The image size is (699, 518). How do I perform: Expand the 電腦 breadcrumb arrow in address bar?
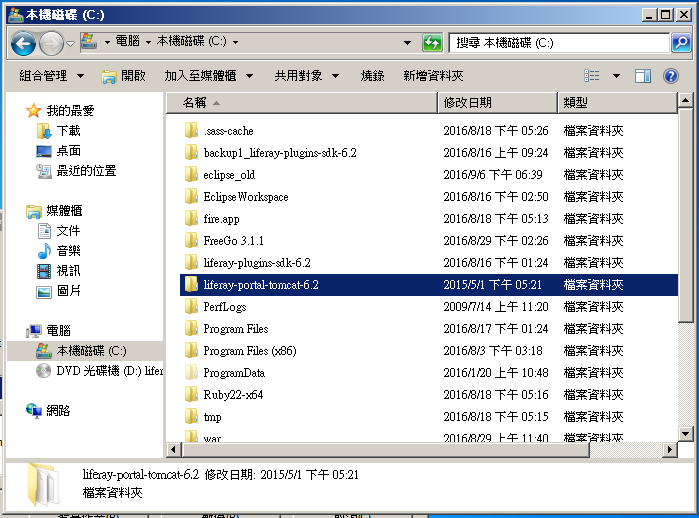click(x=148, y=42)
